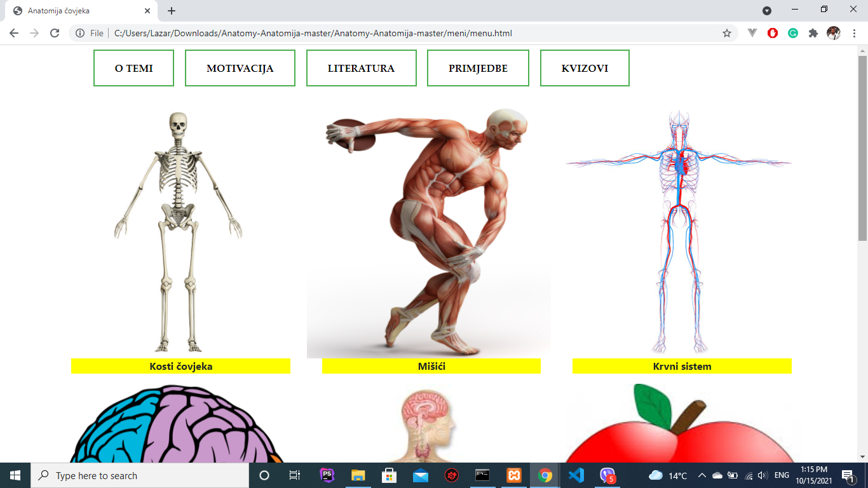Open PhpStorm from the taskbar
Viewport: 868px width, 488px height.
tap(327, 475)
